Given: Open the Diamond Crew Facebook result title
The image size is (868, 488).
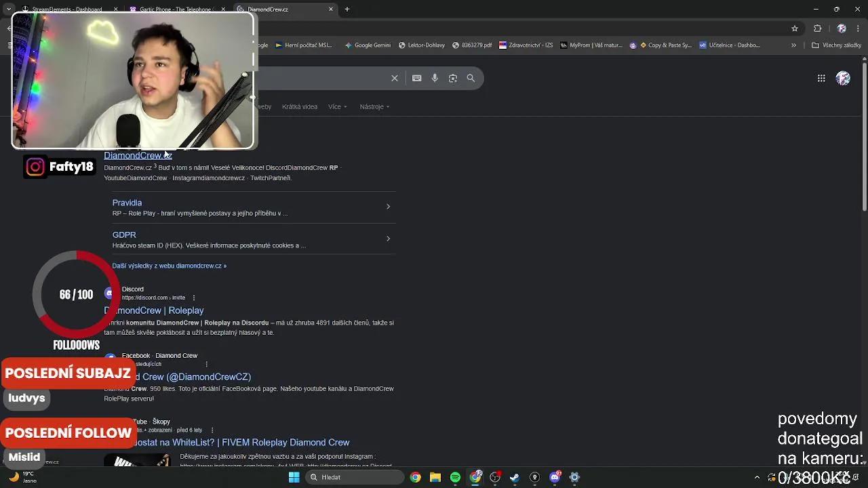Looking at the screenshot, I should point(193,377).
